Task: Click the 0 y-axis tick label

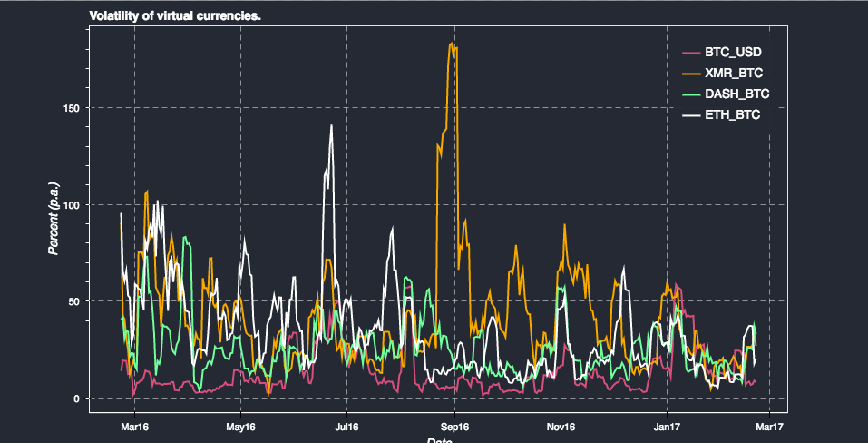Action: [79, 399]
